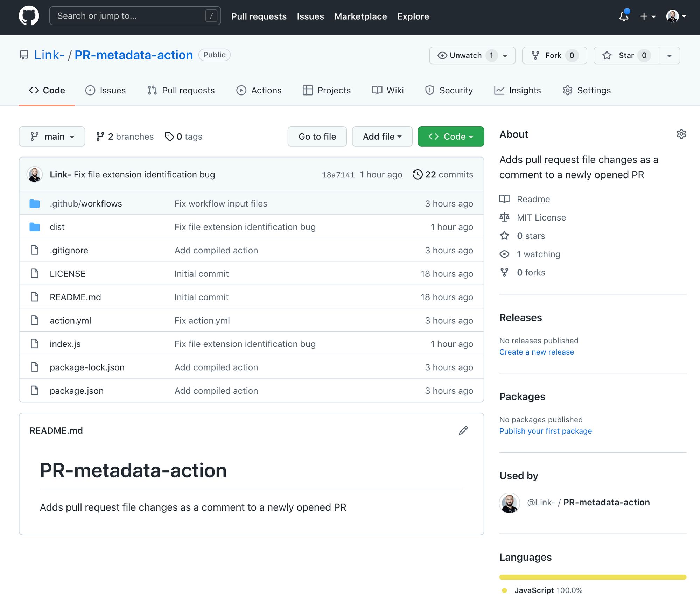Click the commit history clock icon
This screenshot has width=700, height=616.
click(x=417, y=174)
